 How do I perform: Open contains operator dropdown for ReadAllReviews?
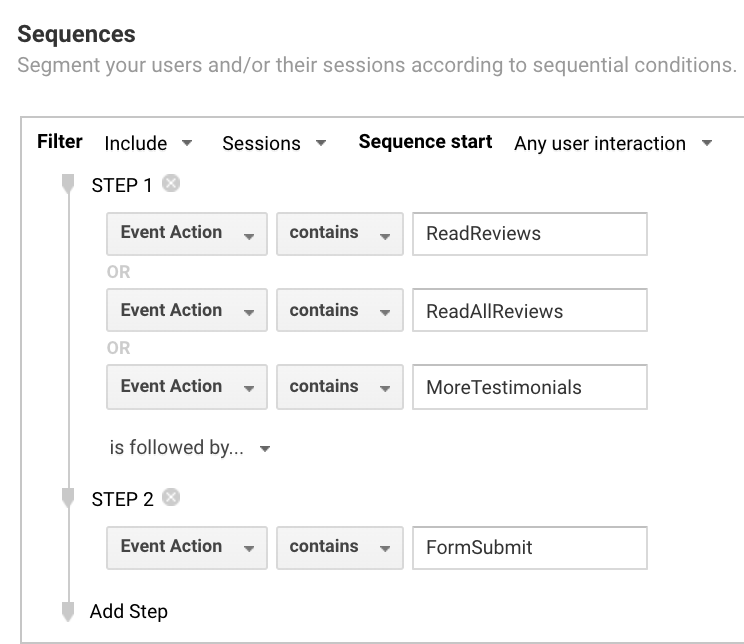(x=340, y=310)
